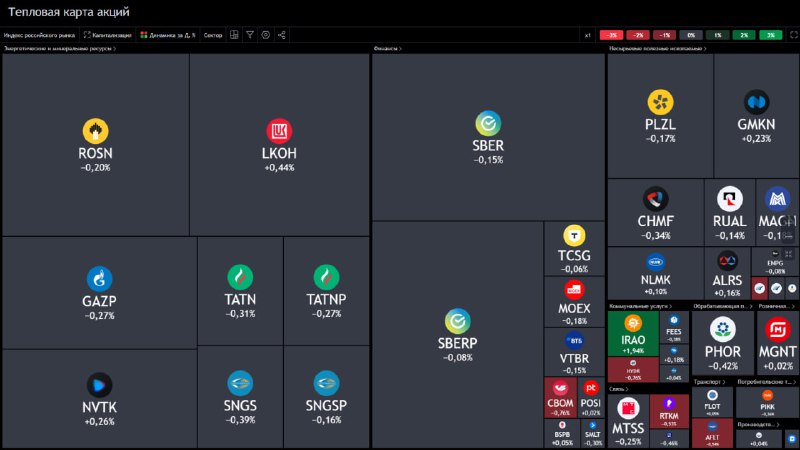
Task: Select the -3% red legend swatch
Action: [611, 35]
